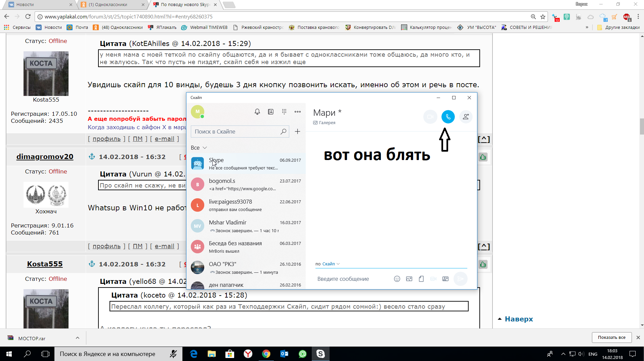Switch to the Новости browser tab

coord(40,5)
